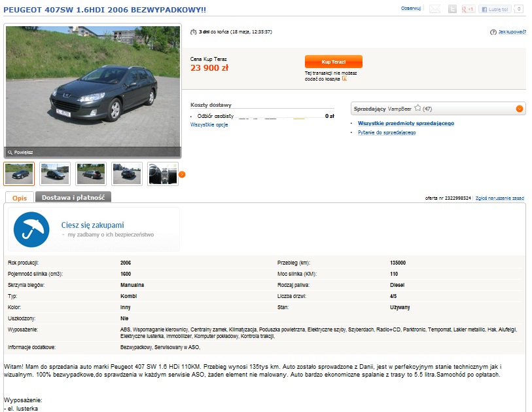Open Wszystkie przedmioty sprzedającego link
The width and height of the screenshot is (532, 412).
[406, 123]
